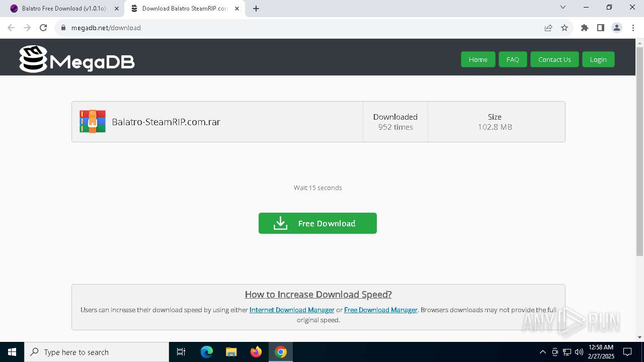Open a new tab with the plus icon

coord(256,9)
